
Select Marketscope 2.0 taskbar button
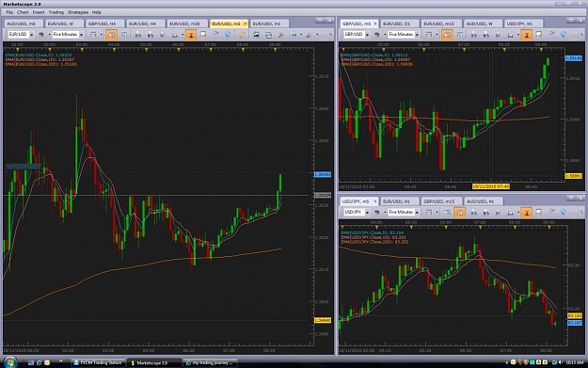pos(153,362)
